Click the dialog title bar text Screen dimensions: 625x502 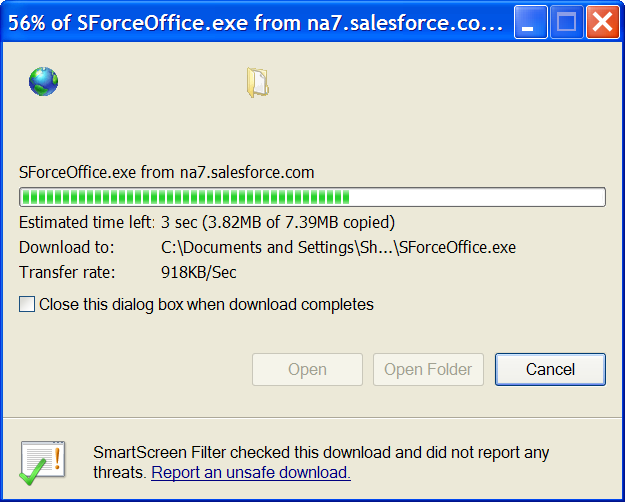[256, 23]
